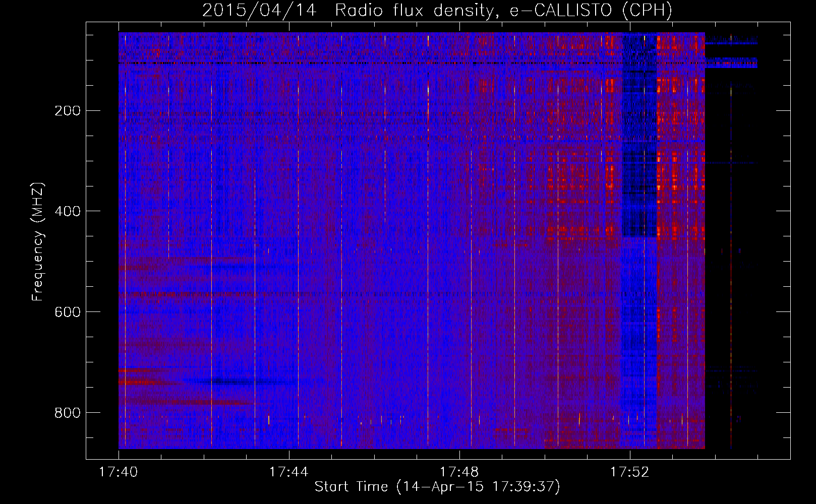This screenshot has width=816, height=504.
Task: Select the 600 frequency tick label
Action: pyautogui.click(x=68, y=312)
